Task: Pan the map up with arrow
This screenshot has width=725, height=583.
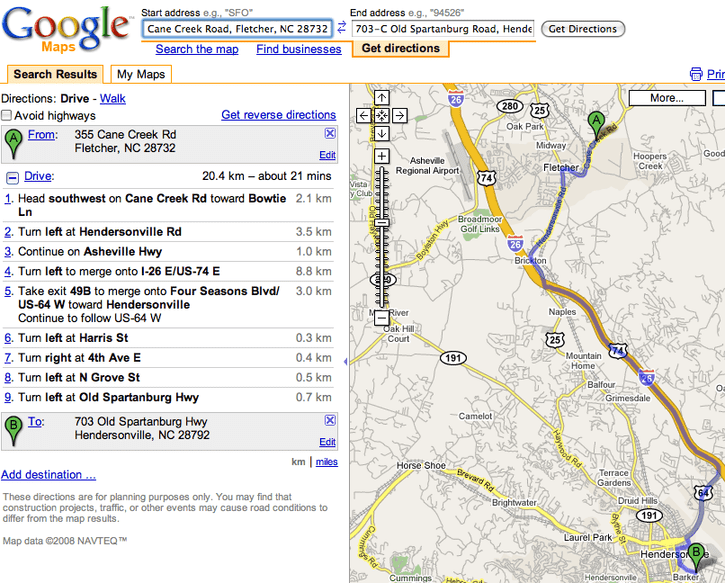Action: [x=381, y=98]
